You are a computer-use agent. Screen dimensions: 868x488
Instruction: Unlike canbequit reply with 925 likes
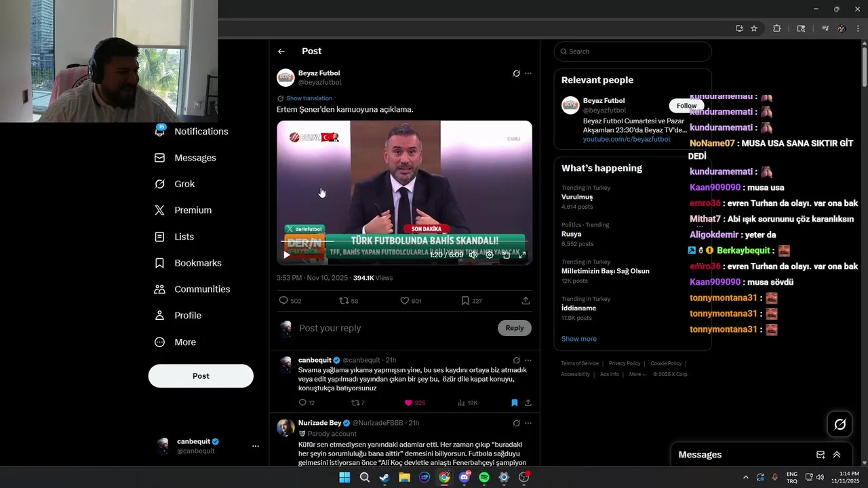tap(414, 403)
